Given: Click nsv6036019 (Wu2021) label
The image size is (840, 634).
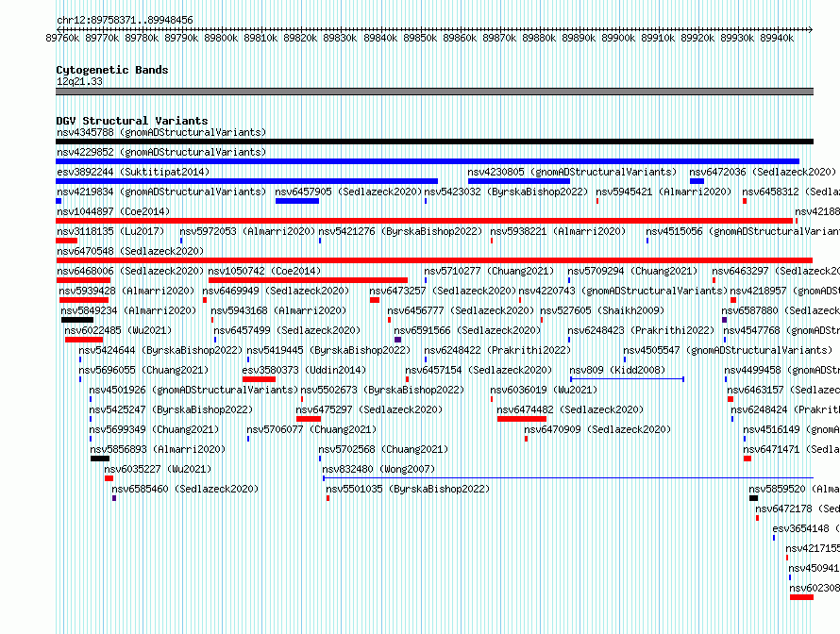Looking at the screenshot, I should pos(544,390).
